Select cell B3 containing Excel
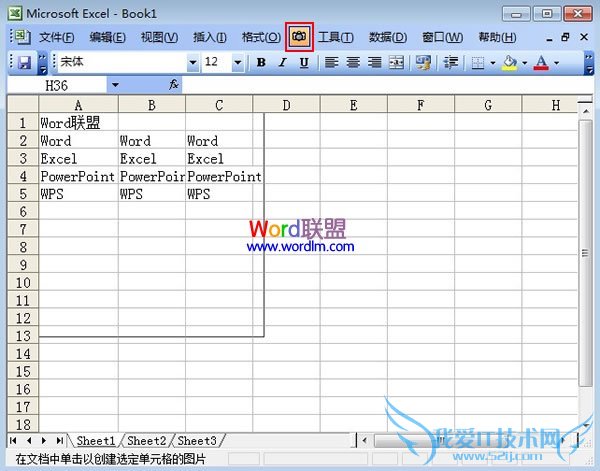 click(x=152, y=158)
